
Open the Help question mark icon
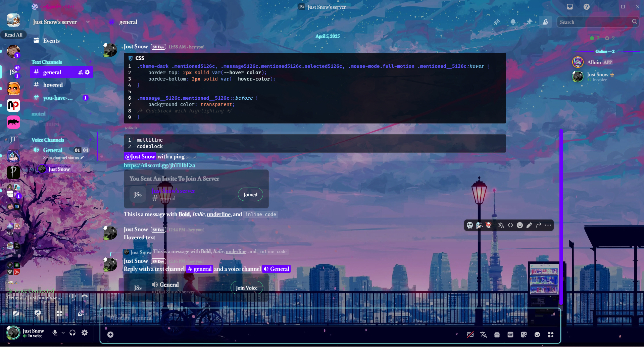click(x=587, y=7)
